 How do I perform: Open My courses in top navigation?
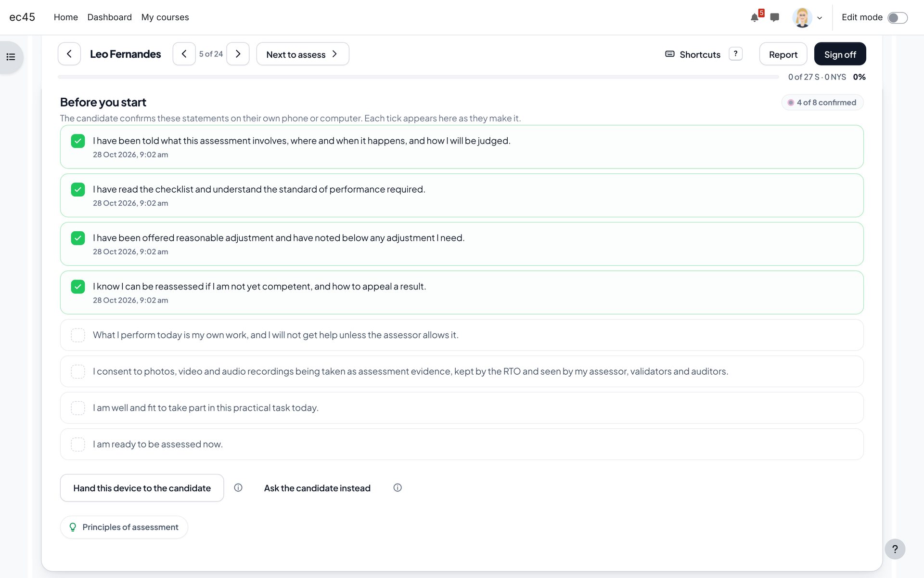click(165, 17)
